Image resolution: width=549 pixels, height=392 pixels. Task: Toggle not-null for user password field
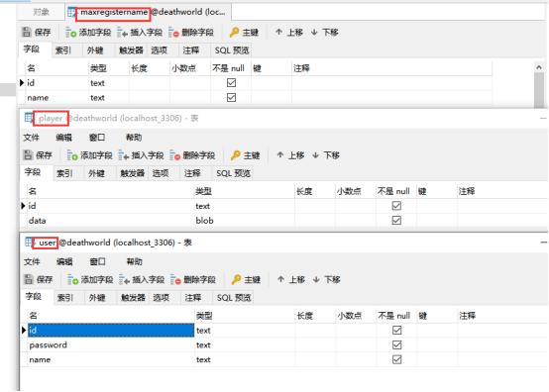(397, 344)
